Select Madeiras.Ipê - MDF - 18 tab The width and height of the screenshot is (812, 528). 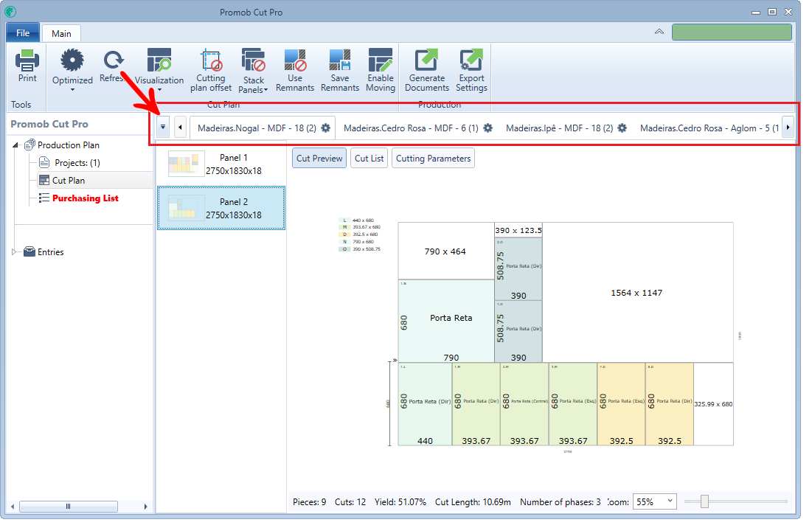point(559,128)
